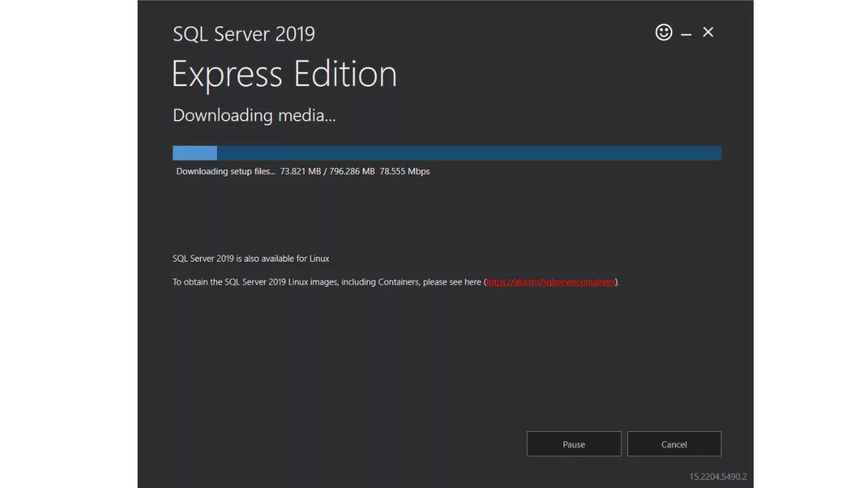Cancel the download
Screen dimensions: 868x488
point(674,444)
